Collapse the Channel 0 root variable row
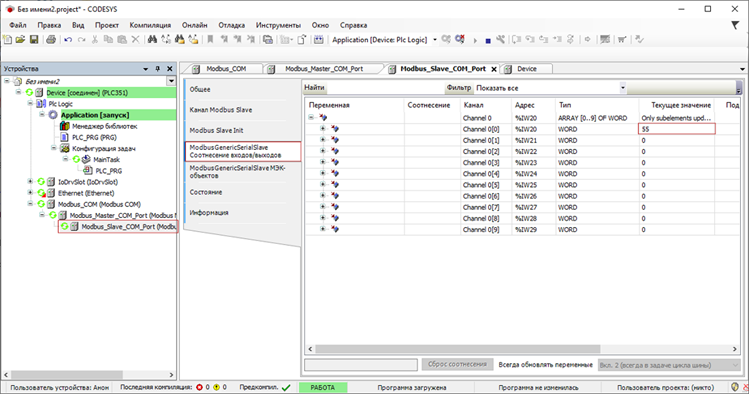 (311, 117)
